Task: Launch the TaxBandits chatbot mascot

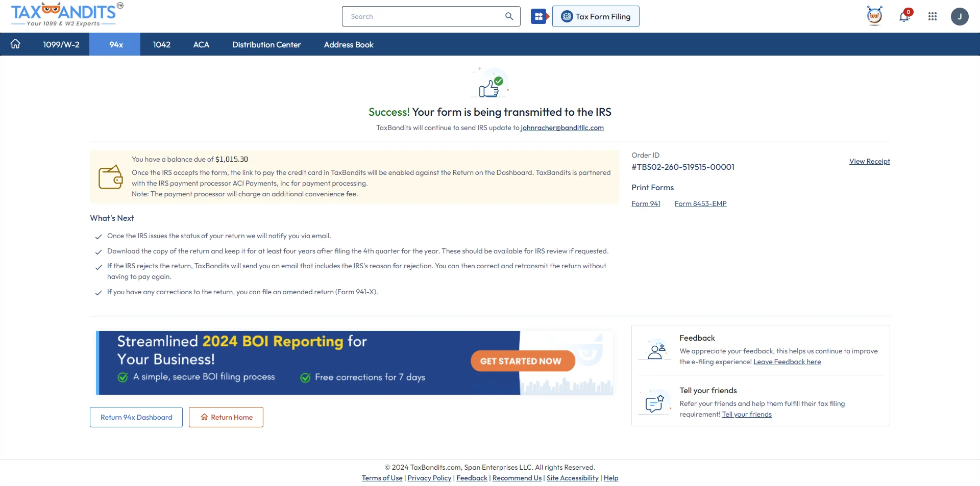Action: click(875, 16)
